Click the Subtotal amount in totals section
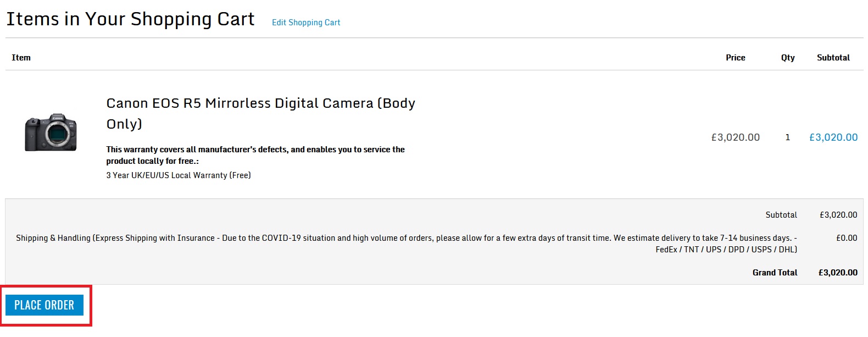The image size is (868, 337). (x=838, y=215)
